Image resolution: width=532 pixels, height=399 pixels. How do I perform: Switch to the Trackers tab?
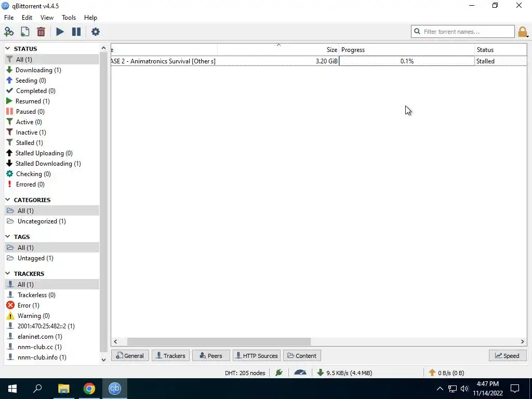point(170,355)
